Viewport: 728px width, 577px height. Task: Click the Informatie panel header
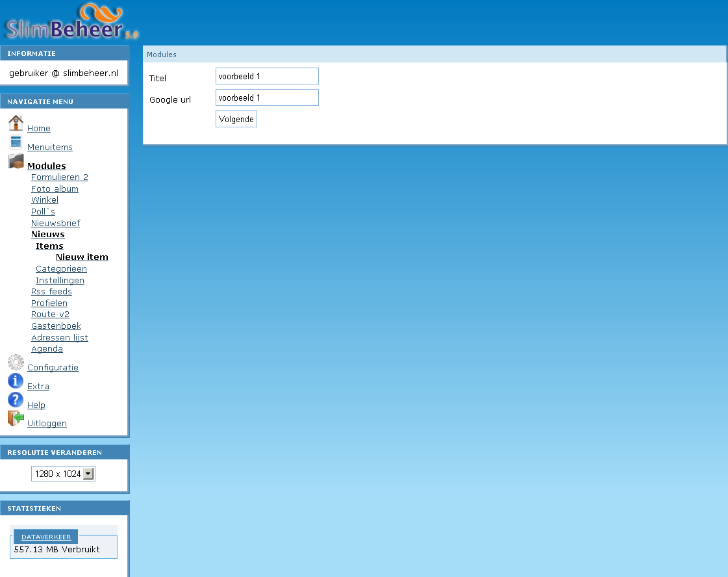(x=64, y=53)
